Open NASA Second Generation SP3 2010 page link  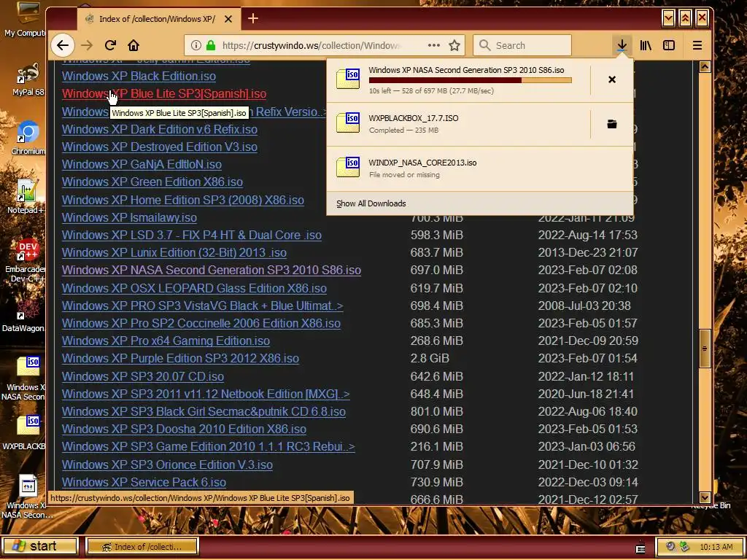coord(212,270)
